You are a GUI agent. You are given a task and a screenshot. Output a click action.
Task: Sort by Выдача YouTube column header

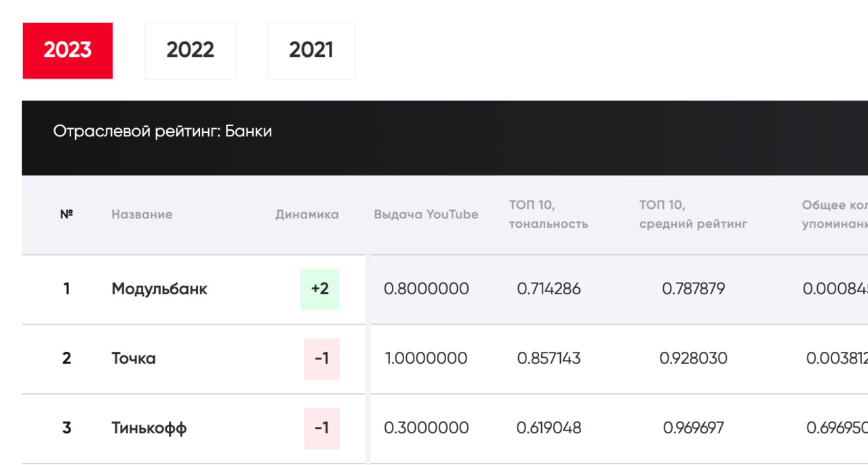[x=426, y=214]
